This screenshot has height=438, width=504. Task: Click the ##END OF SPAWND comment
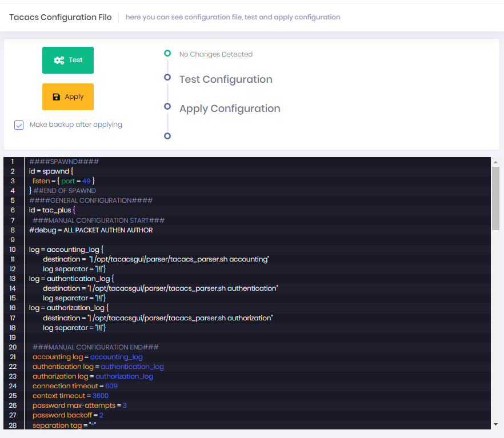[x=65, y=191]
